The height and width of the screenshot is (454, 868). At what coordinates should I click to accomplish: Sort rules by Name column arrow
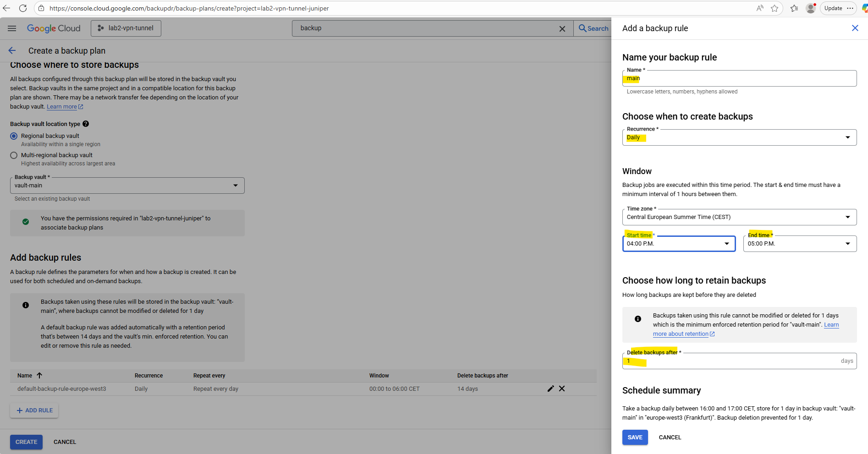39,376
